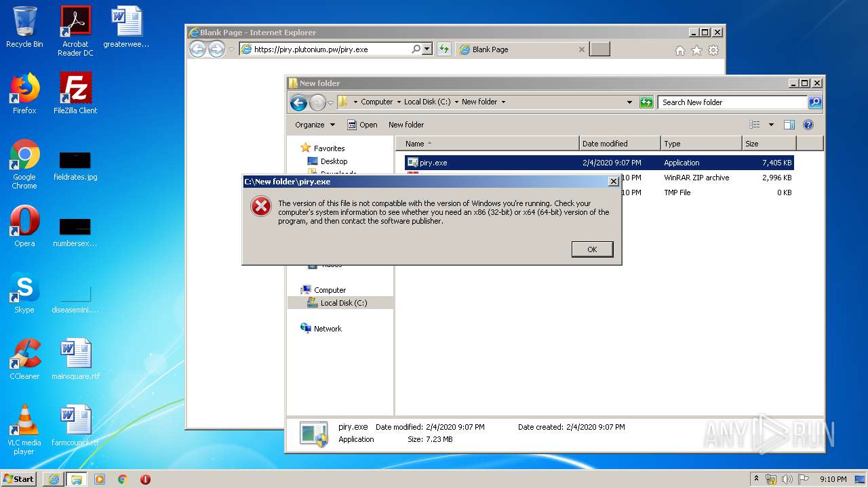Launch FileZilla Client shortcut
Image resolution: width=868 pixels, height=488 pixels.
coord(75,94)
